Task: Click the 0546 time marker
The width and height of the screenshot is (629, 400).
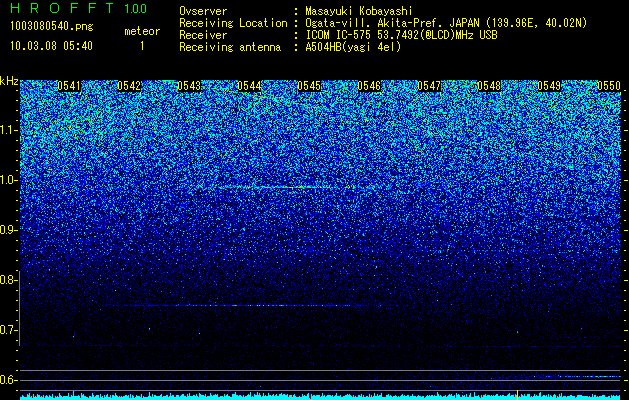Action: [369, 86]
